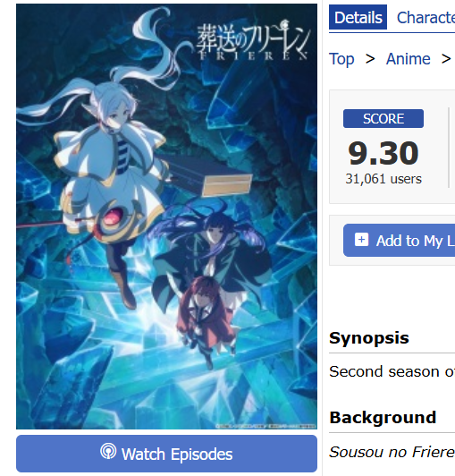The image size is (455, 476).
Task: Click the plus icon on Add to My List
Action: 361,240
